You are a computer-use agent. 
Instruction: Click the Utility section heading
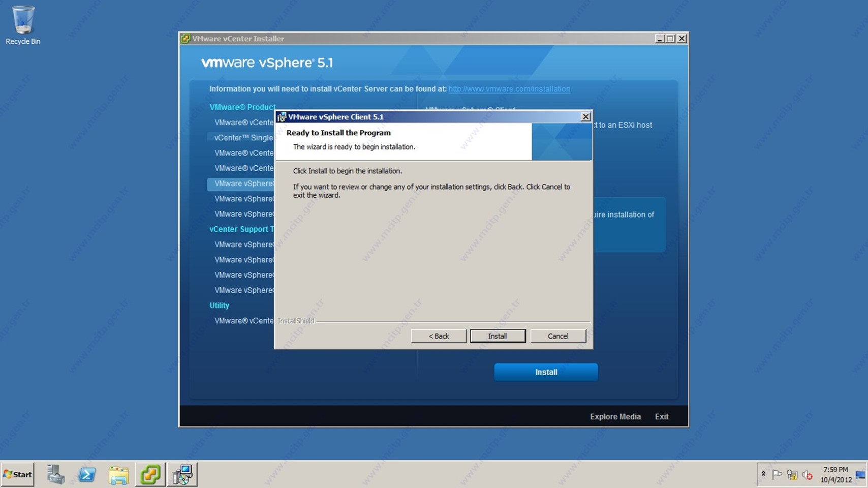220,306
